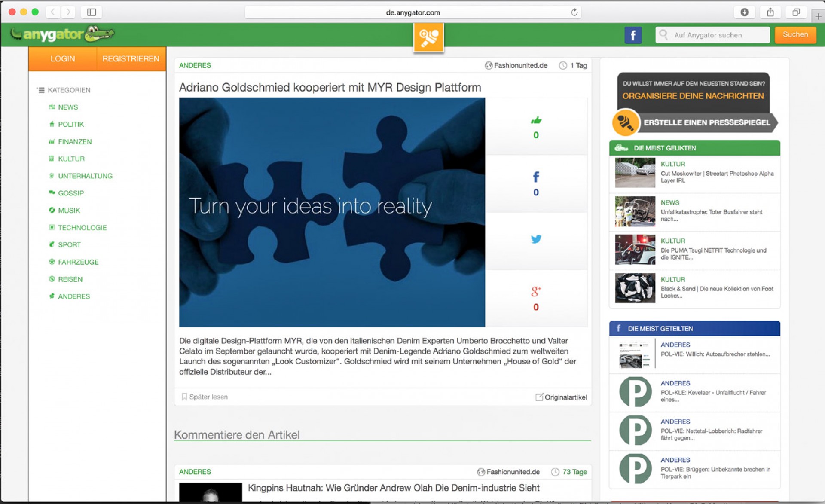Select Technologie category in sidebar
Viewport: 825px width, 504px height.
82,227
